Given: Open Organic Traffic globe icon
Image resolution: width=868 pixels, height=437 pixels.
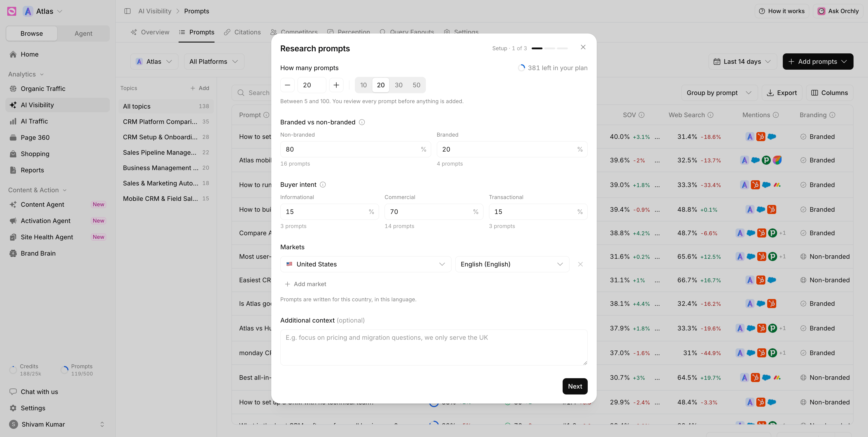Looking at the screenshot, I should point(13,89).
